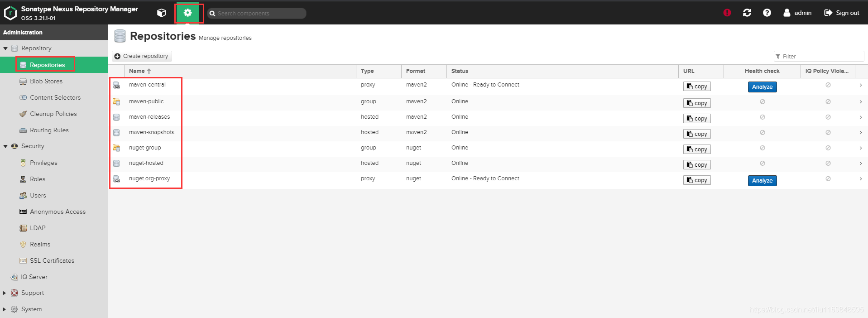Sort by the Status column header
Screen dimensions: 868x318
[562, 71]
